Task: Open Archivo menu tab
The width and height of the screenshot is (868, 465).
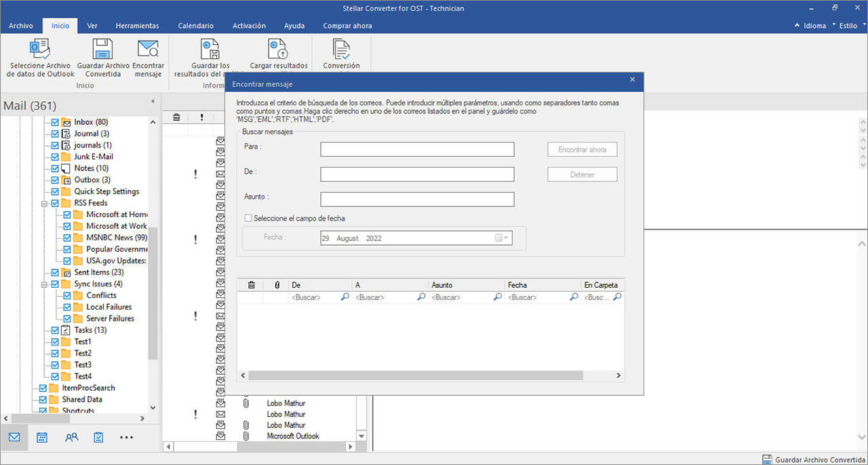Action: tap(21, 26)
